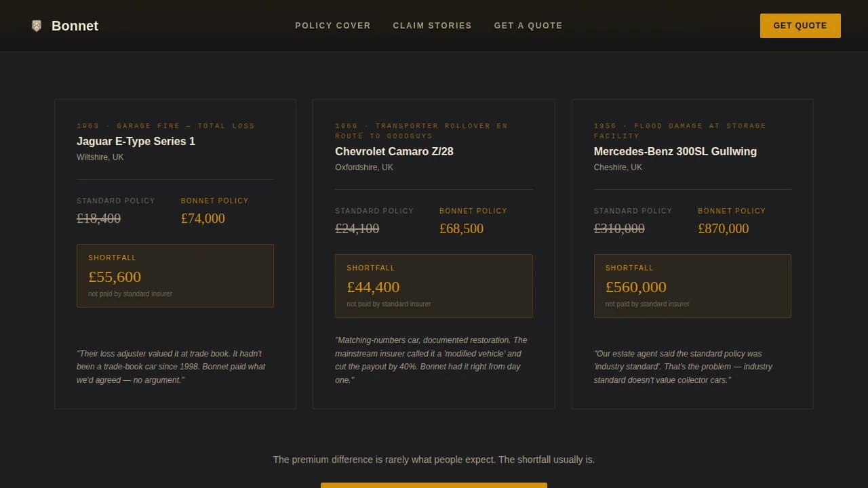
Task: Click the 'Wiltshire, UK' location text
Action: click(99, 157)
